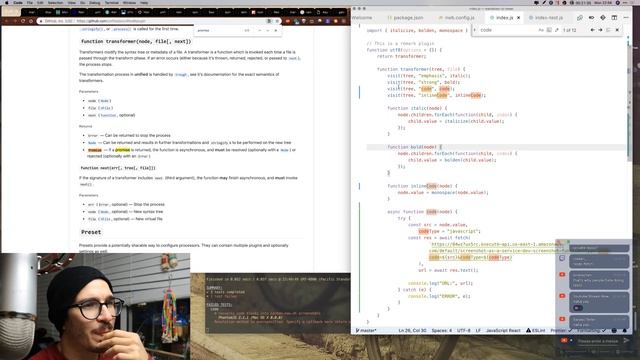This screenshot has height=360, width=640.
Task: Click the chat message input field
Action: coord(598,341)
